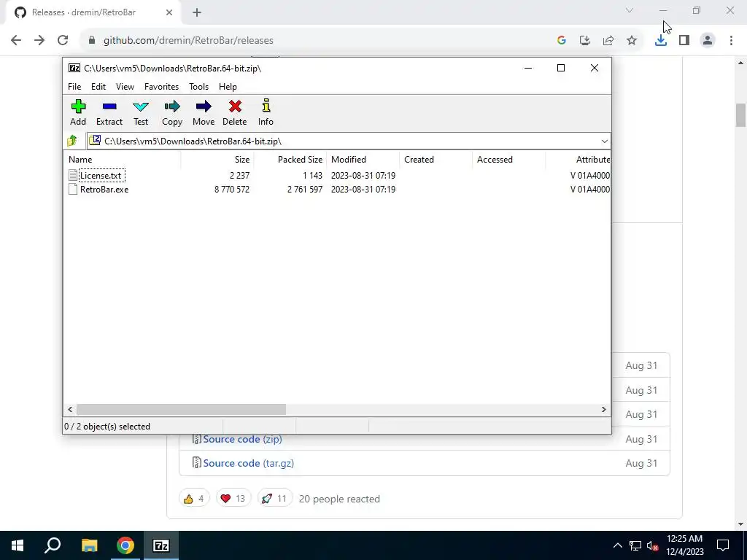Open the Windows Start menu

tap(18, 545)
